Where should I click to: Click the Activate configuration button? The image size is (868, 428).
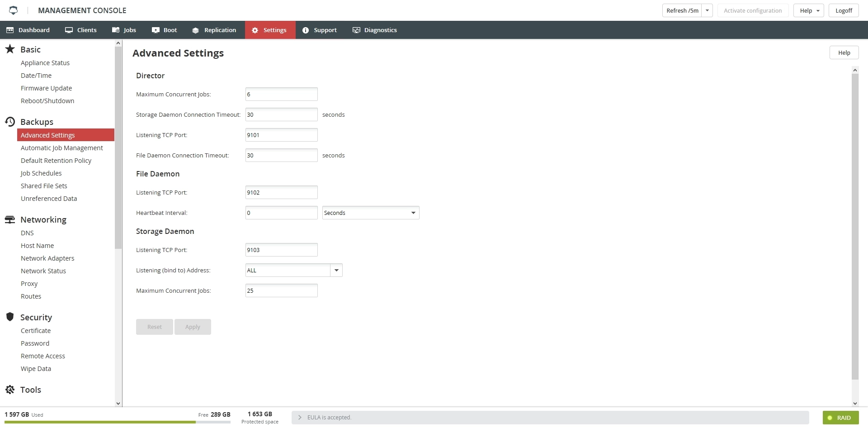[x=753, y=10]
